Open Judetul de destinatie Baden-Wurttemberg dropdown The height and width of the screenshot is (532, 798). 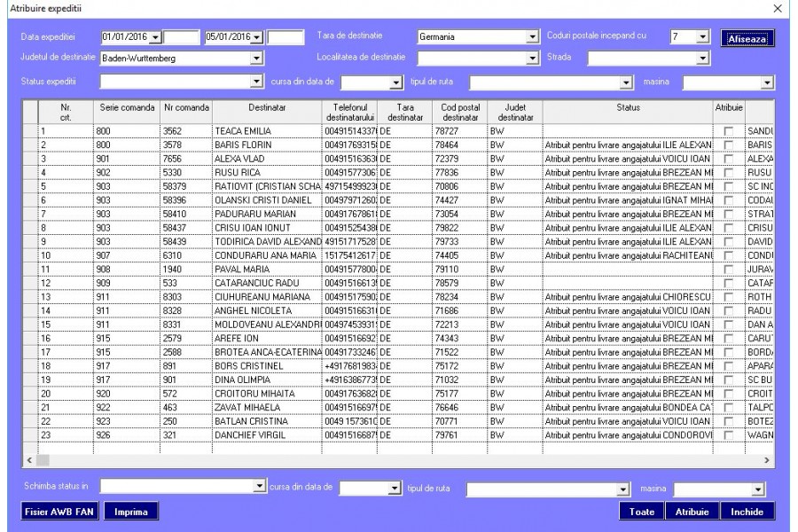256,59
